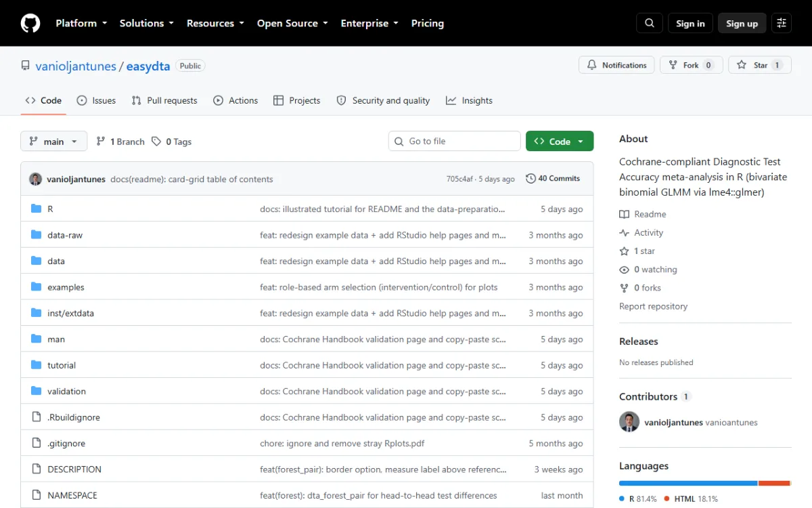Screen dimensions: 812x508
Task: Click the DESCRIPTION file icon
Action: (x=37, y=469)
